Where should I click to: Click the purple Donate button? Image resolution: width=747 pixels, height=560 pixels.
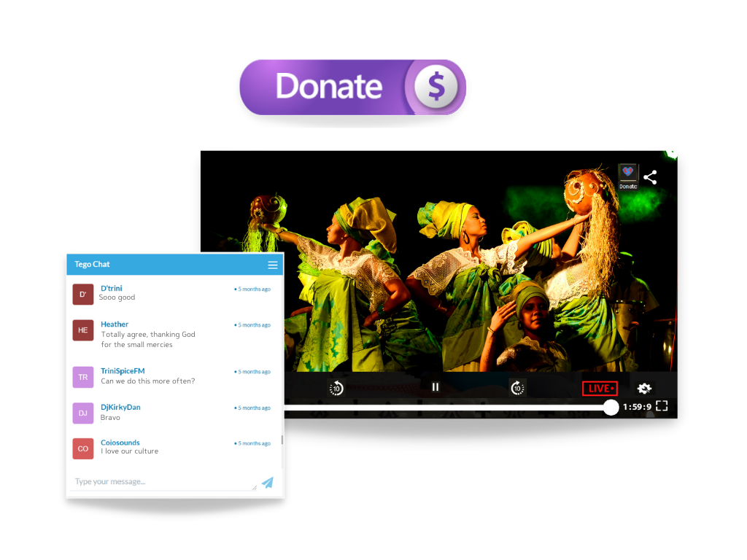pyautogui.click(x=352, y=87)
